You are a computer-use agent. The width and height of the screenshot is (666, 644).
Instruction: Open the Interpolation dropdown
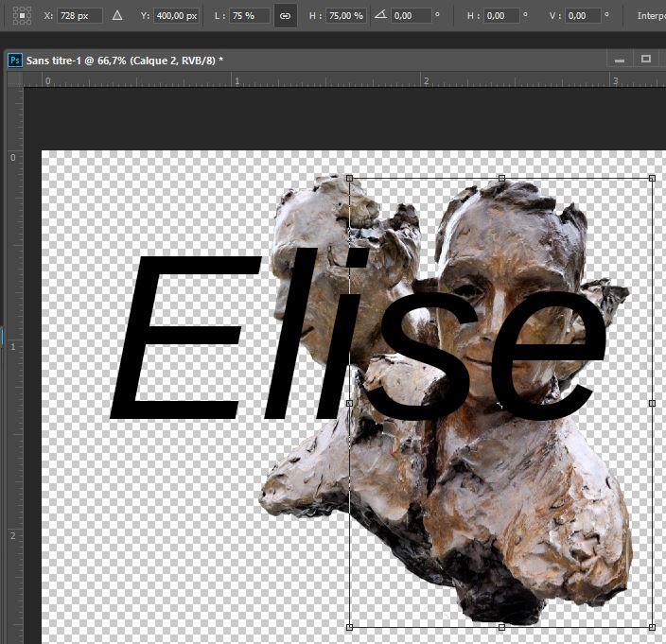click(651, 16)
